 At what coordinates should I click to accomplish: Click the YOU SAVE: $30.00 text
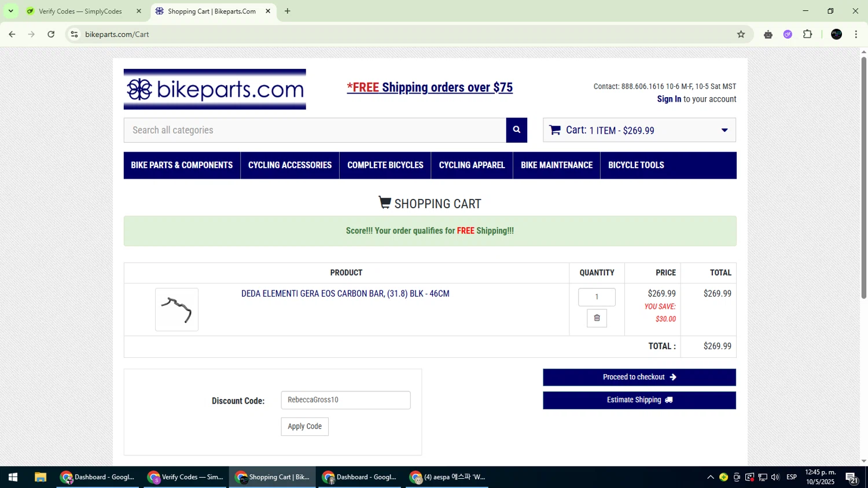(x=660, y=313)
